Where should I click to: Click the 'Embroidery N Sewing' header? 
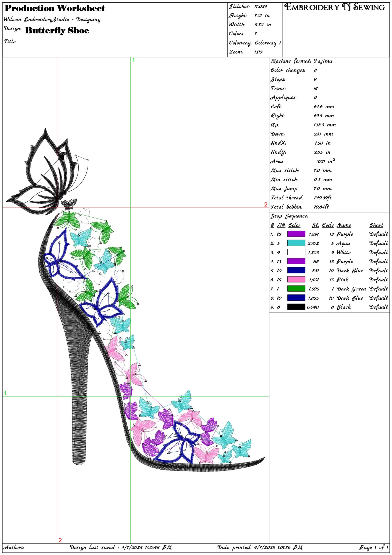pos(335,7)
